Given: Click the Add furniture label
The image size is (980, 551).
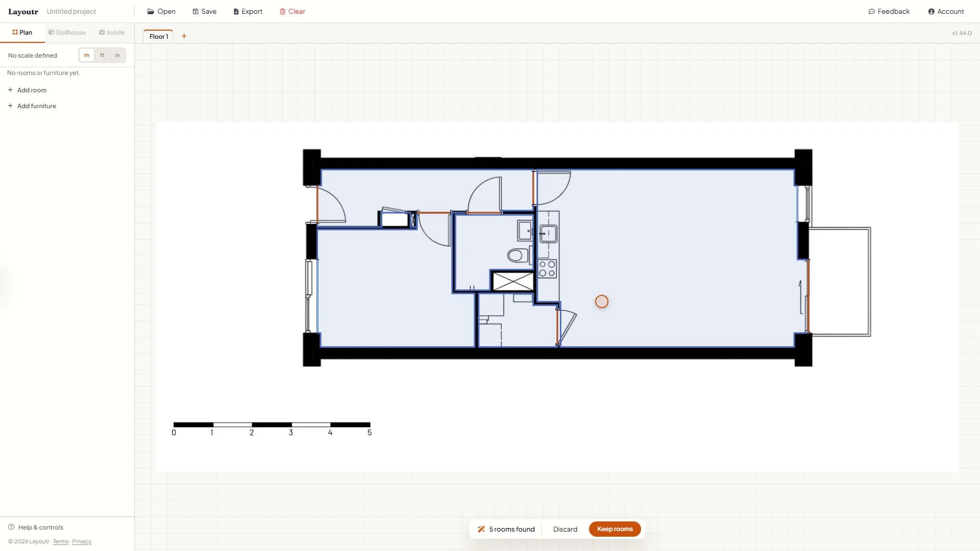Looking at the screenshot, I should click(x=37, y=106).
